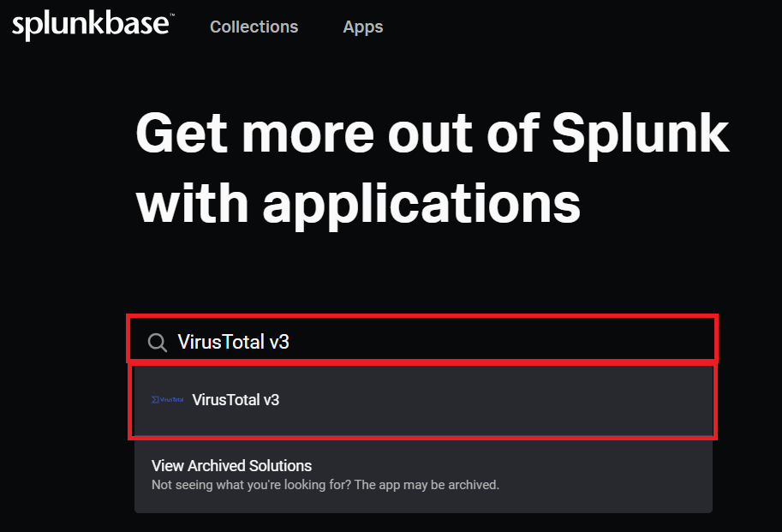Select the VirusTotal v3 suggestion text
The width and height of the screenshot is (782, 532).
tap(236, 400)
